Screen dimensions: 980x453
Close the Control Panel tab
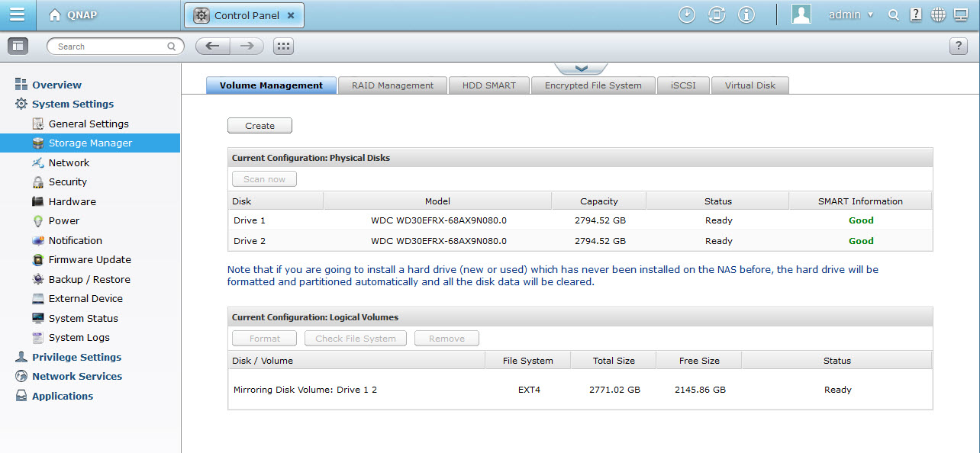point(291,15)
